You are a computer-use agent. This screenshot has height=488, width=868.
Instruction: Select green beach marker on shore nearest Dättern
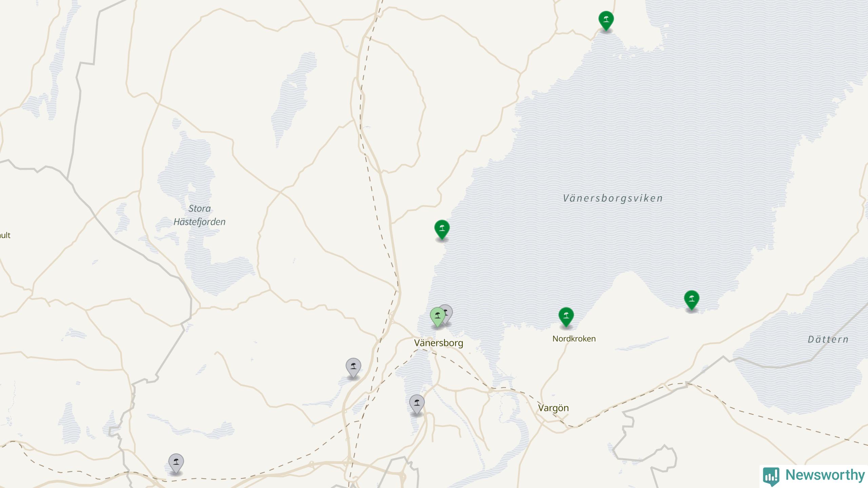[x=691, y=300]
